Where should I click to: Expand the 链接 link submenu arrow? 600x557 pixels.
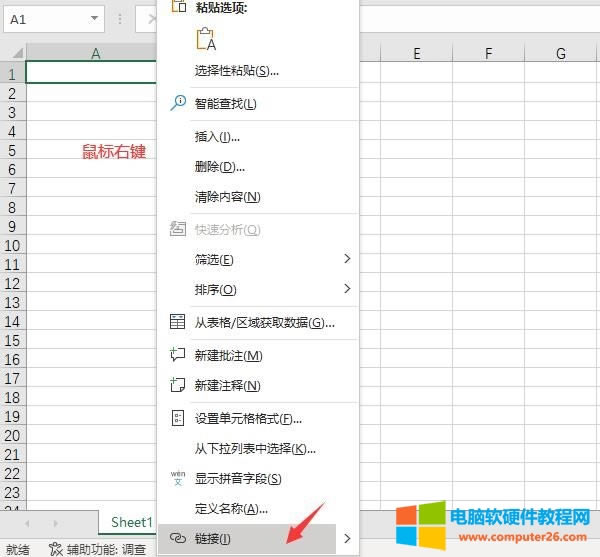347,539
